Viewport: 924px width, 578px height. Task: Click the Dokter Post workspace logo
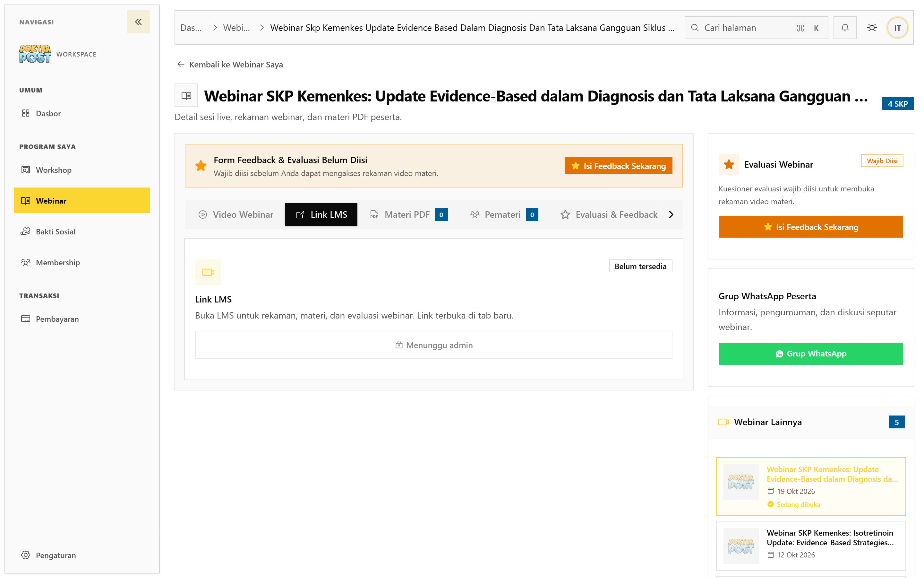point(35,54)
